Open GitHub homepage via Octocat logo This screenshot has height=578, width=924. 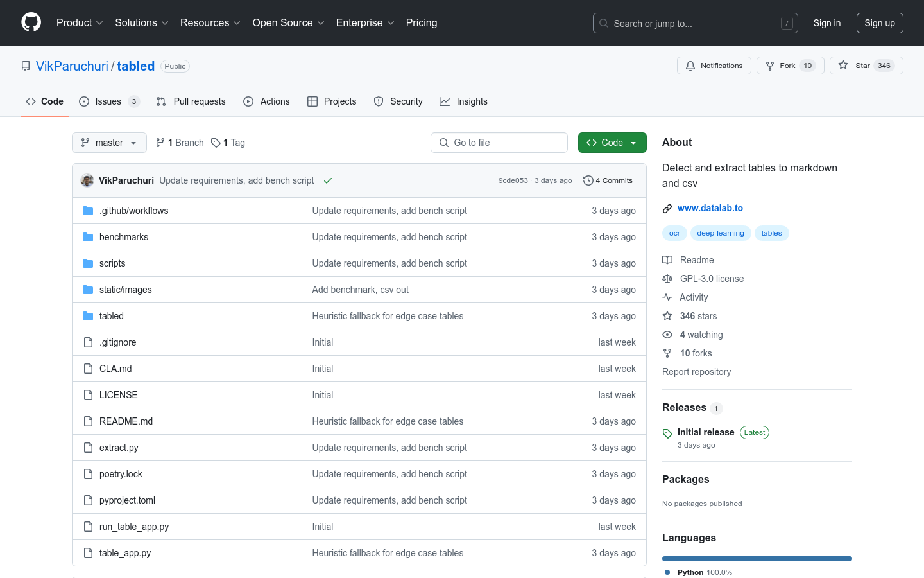(x=31, y=22)
